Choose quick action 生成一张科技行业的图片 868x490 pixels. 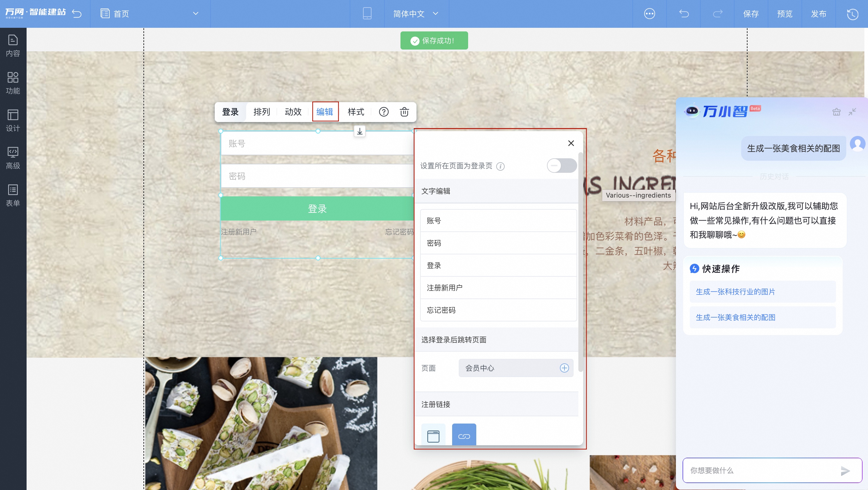[x=763, y=292]
